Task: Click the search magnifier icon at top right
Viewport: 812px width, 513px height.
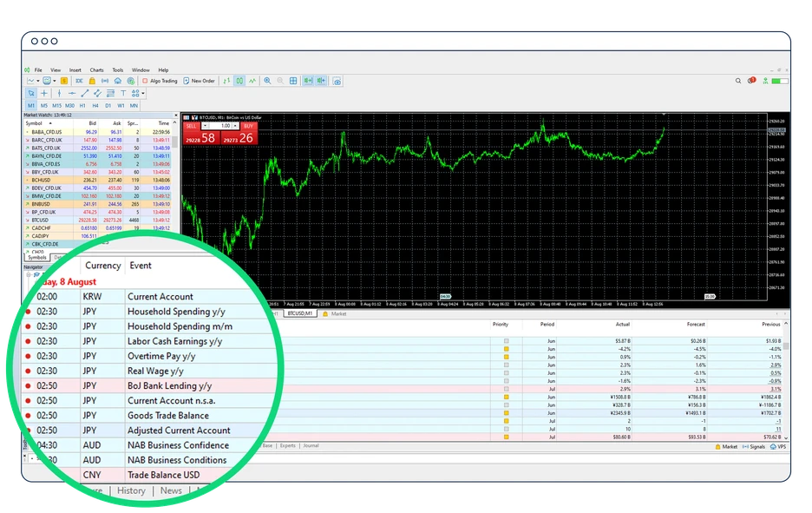Action: [x=738, y=81]
